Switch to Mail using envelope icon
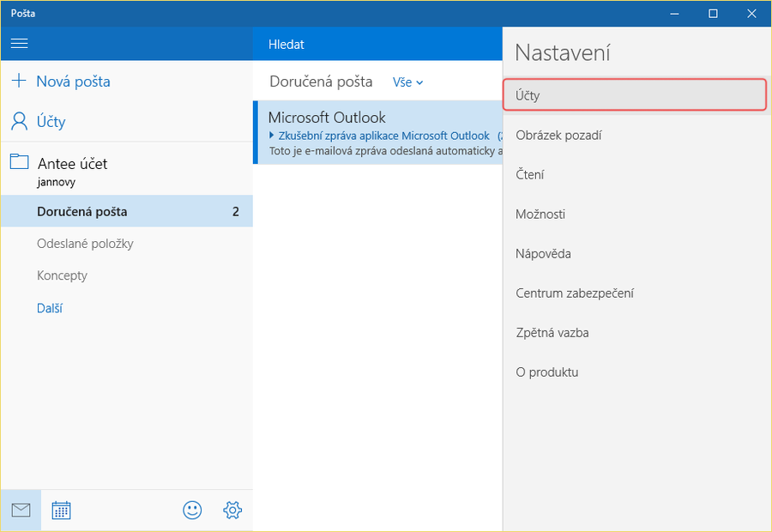The width and height of the screenshot is (772, 532). pyautogui.click(x=21, y=511)
